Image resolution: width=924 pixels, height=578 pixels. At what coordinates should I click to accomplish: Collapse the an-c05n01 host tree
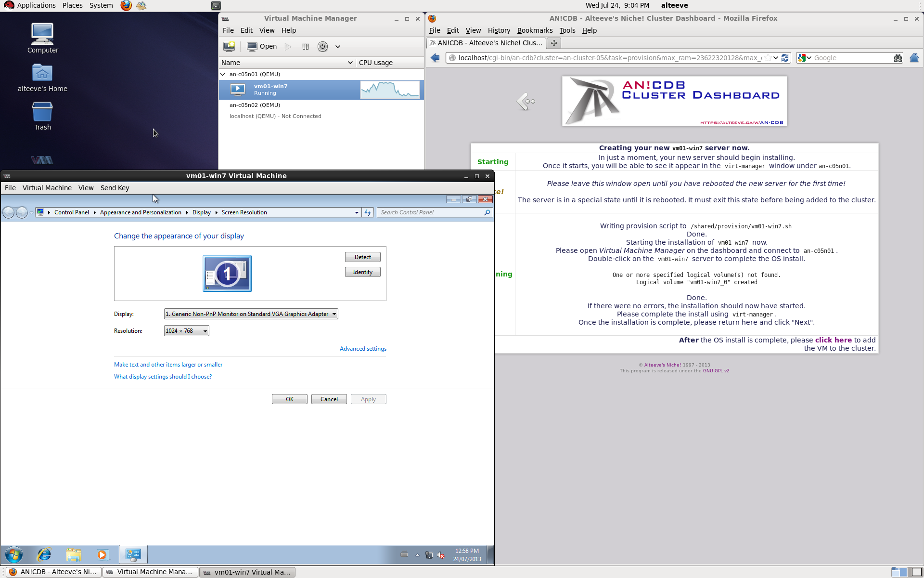coord(223,74)
